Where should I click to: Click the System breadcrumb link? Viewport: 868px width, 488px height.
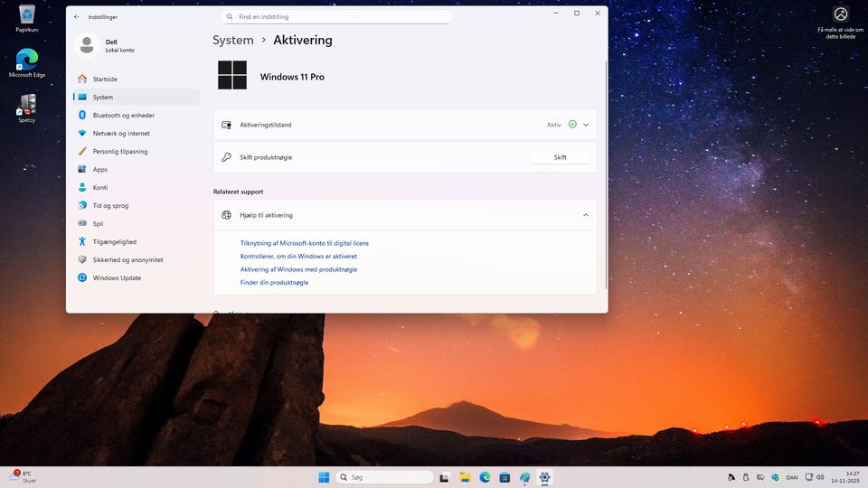coord(233,41)
